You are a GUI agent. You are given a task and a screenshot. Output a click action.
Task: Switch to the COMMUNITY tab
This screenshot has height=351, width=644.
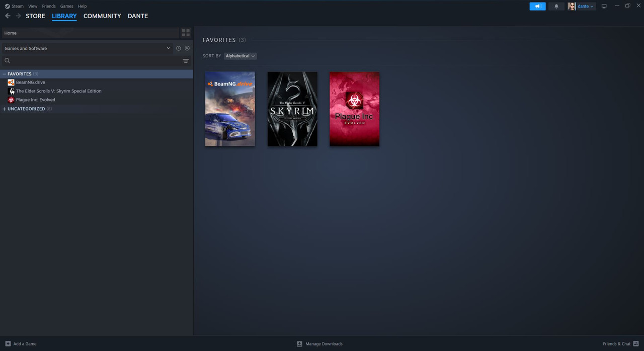102,16
